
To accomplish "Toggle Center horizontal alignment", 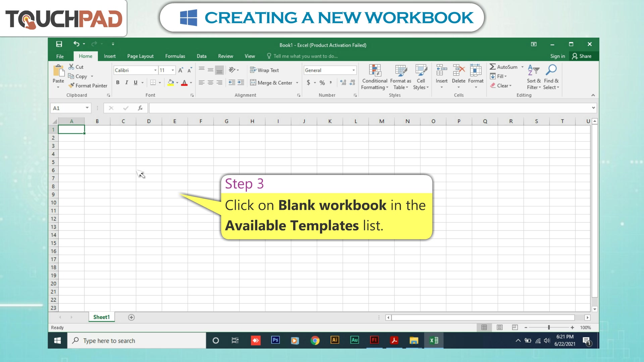I will tap(210, 83).
